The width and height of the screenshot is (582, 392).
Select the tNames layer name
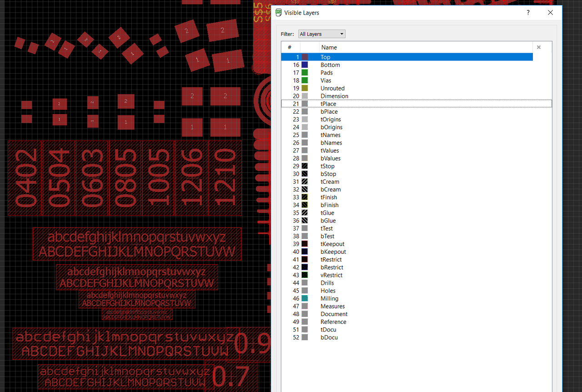tap(331, 135)
